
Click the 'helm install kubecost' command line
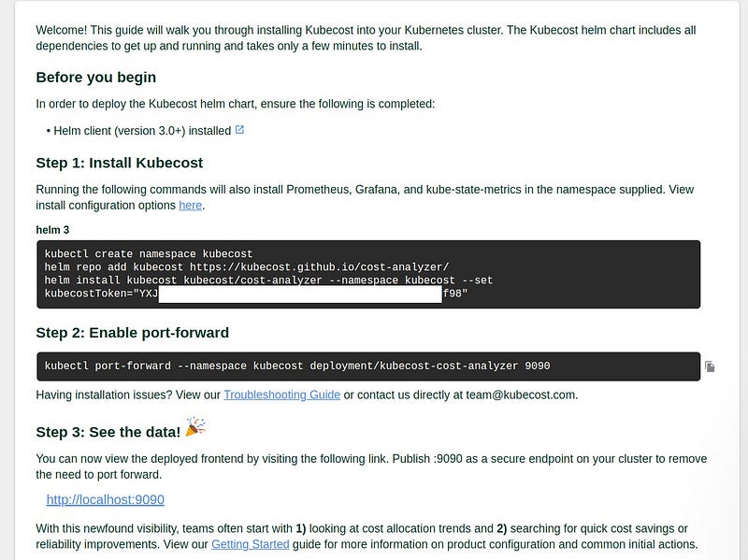click(268, 280)
